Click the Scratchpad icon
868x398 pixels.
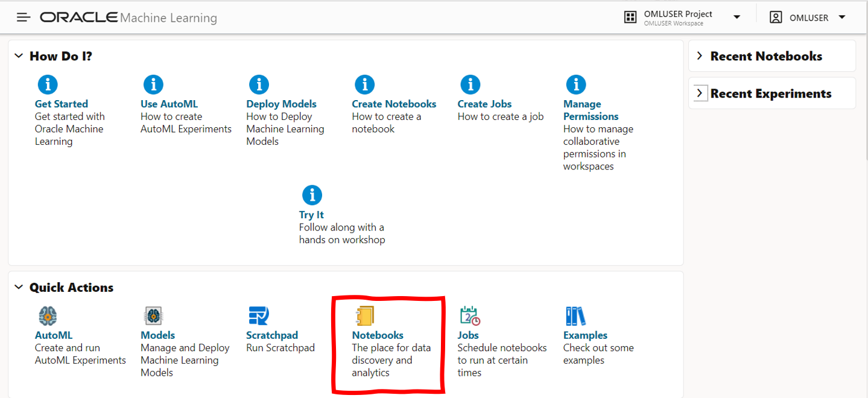[259, 316]
